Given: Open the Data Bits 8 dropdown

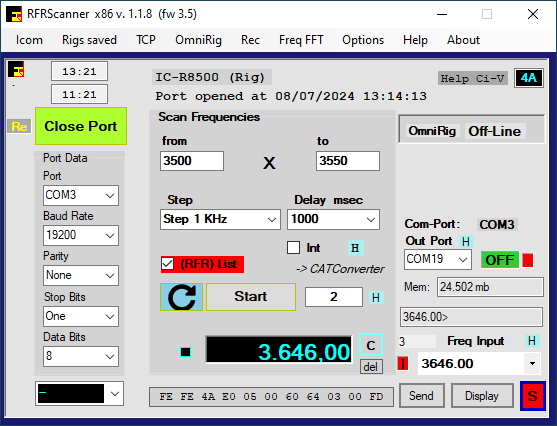Looking at the screenshot, I should [110, 356].
